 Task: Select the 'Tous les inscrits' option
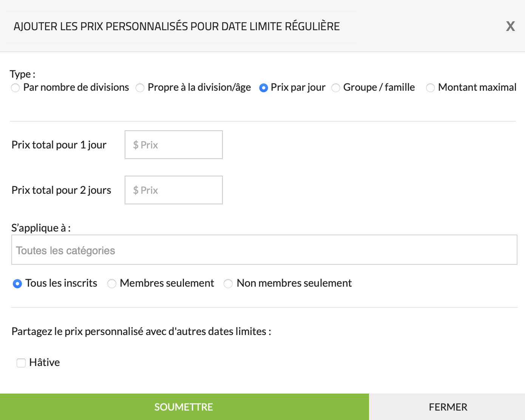coord(17,284)
